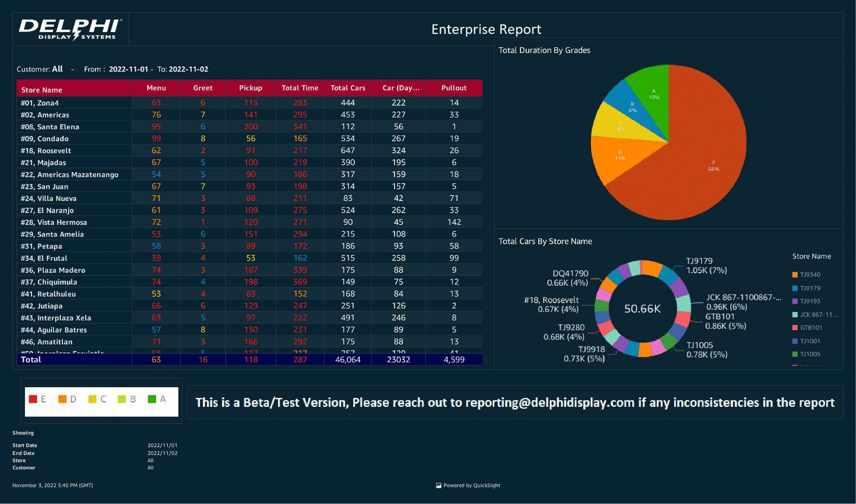Click the B 6% blue pie slice
856x504 pixels.
632,107
